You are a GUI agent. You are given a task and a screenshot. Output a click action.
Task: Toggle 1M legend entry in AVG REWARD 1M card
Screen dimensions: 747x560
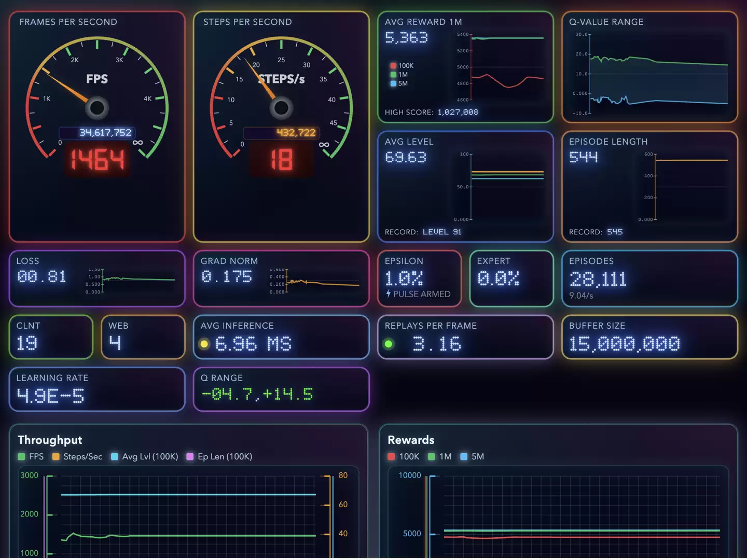(399, 75)
